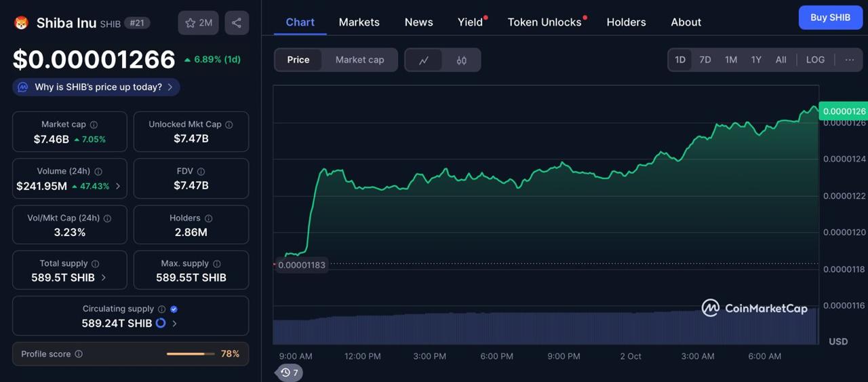Image resolution: width=868 pixels, height=382 pixels.
Task: Toggle chart to Market cap view
Action: [359, 60]
